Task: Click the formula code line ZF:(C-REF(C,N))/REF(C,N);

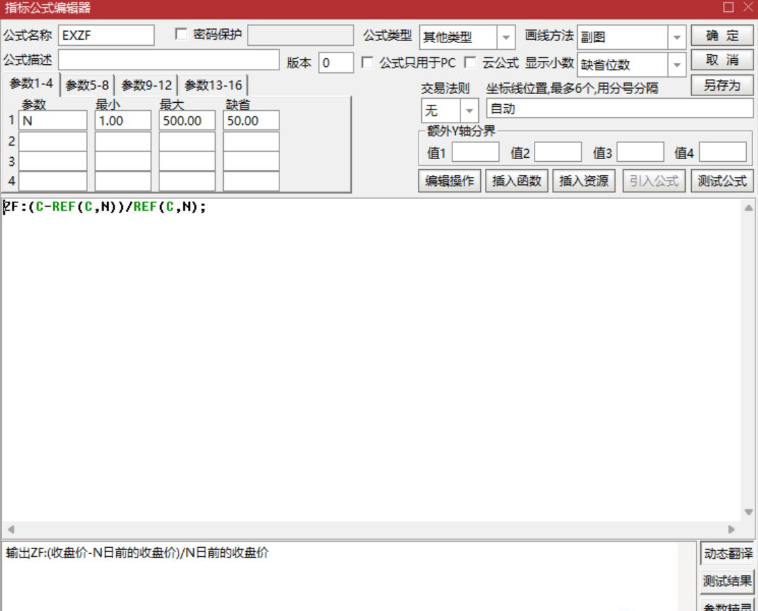Action: [x=105, y=207]
